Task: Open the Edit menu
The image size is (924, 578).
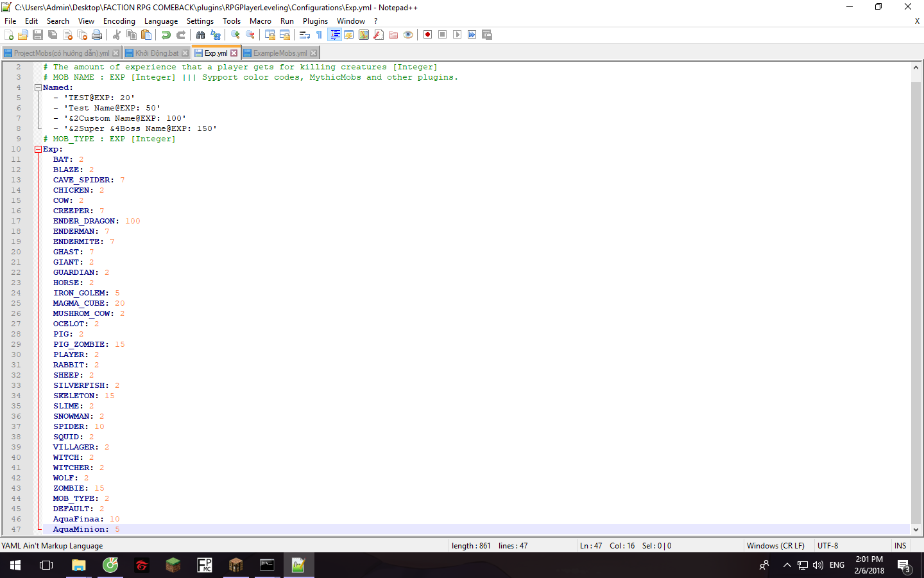Action: tap(31, 21)
